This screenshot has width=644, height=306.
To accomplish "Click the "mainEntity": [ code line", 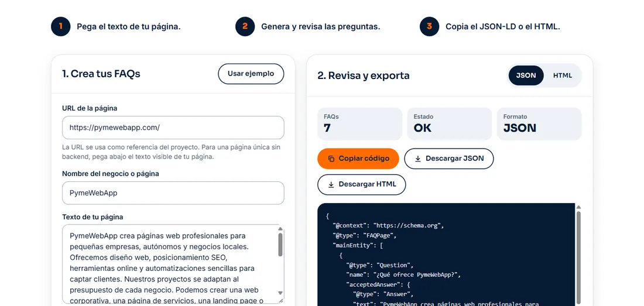I will click(x=358, y=245).
